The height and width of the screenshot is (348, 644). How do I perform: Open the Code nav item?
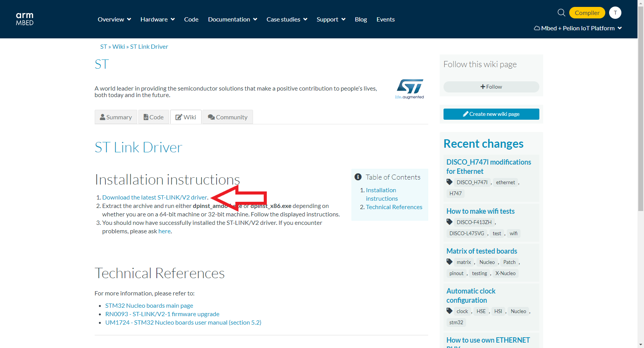pyautogui.click(x=191, y=19)
